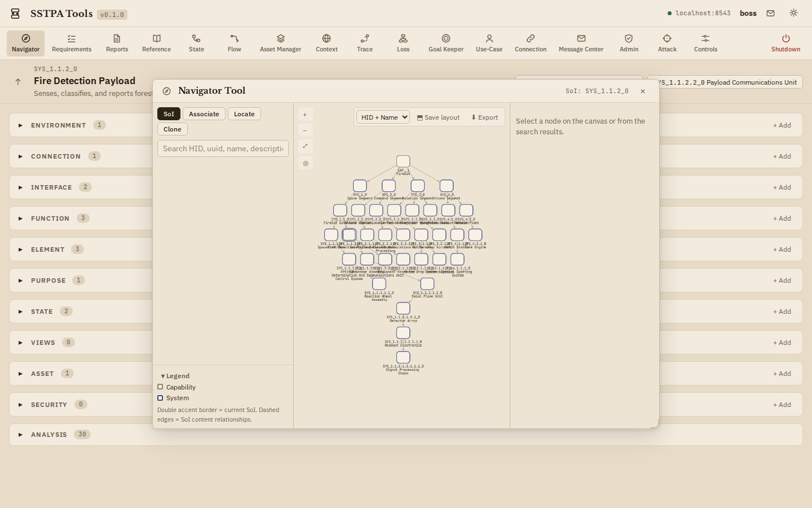Open the Context tool

pyautogui.click(x=326, y=43)
